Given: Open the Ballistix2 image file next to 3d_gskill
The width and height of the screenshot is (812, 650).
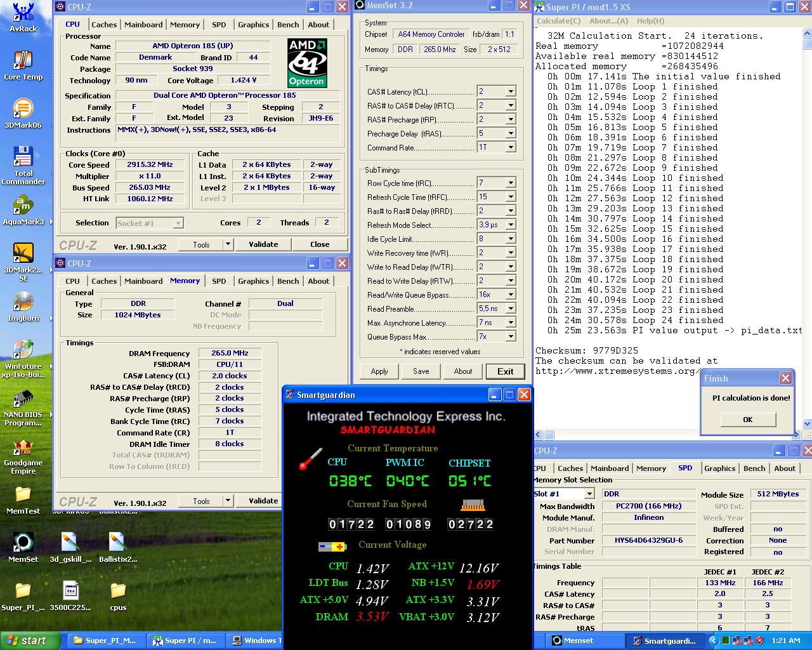Looking at the screenshot, I should (118, 548).
